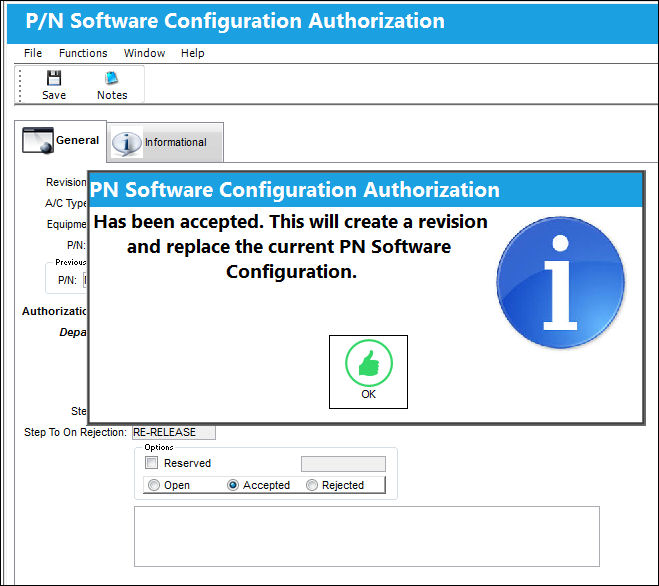This screenshot has height=586, width=659.
Task: Open Notes from the toolbar
Action: (112, 85)
